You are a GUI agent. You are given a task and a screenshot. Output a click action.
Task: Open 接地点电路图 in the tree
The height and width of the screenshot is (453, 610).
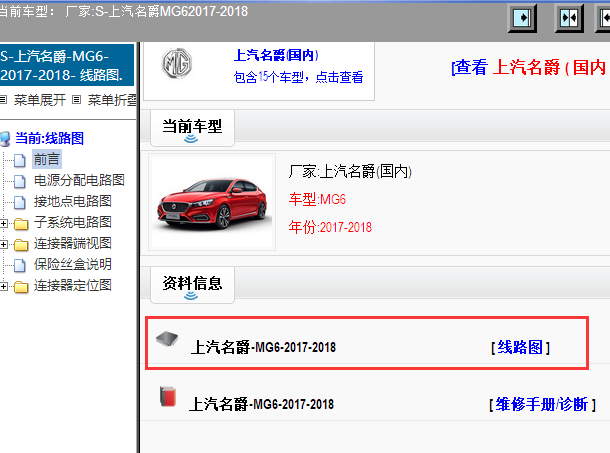pos(73,201)
